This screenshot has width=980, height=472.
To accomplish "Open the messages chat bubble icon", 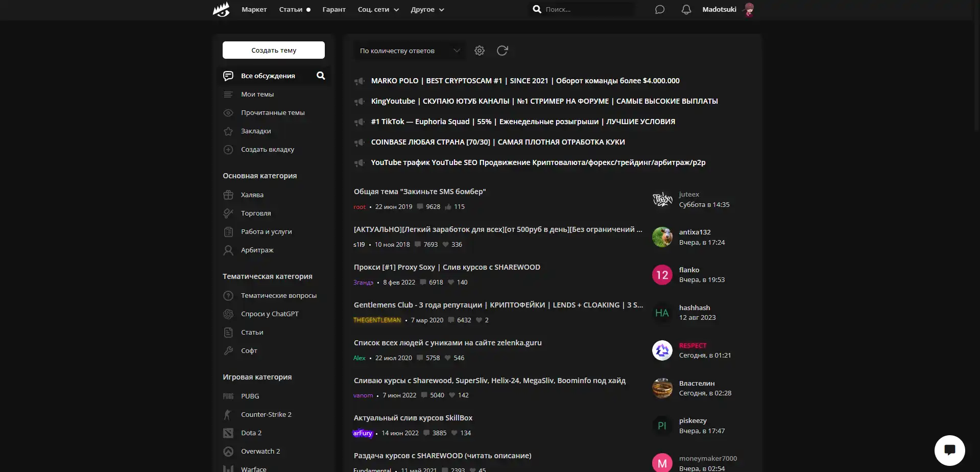I will [659, 10].
